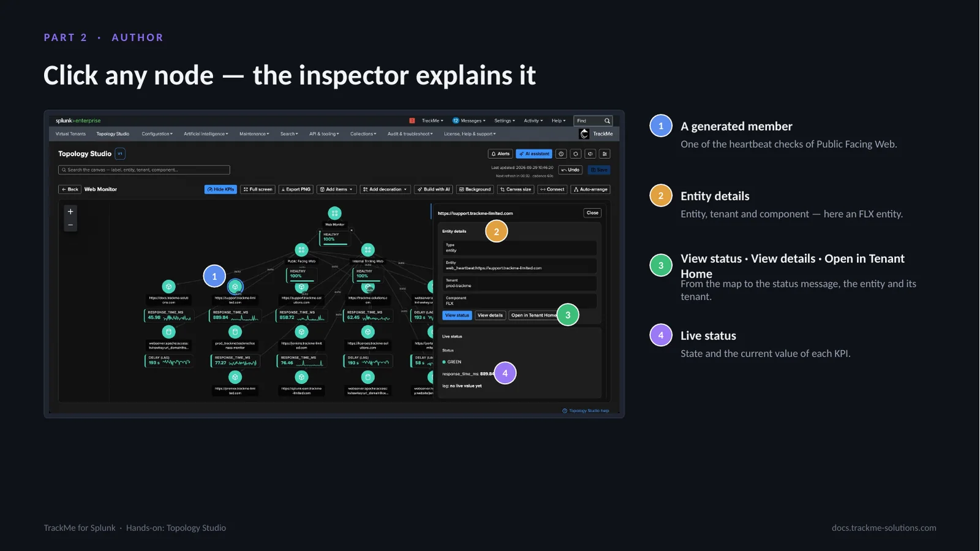The image size is (980, 551).
Task: Focus the Search the canvas input field
Action: pyautogui.click(x=144, y=170)
